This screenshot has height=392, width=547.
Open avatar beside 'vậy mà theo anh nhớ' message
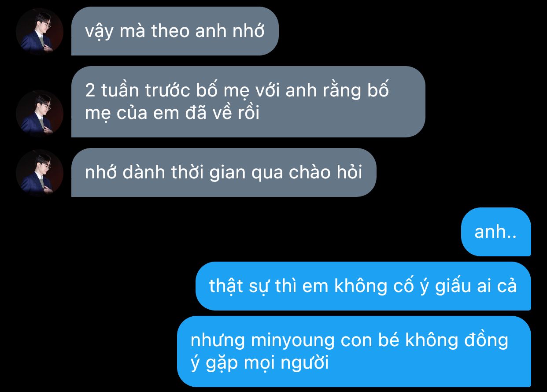(40, 31)
